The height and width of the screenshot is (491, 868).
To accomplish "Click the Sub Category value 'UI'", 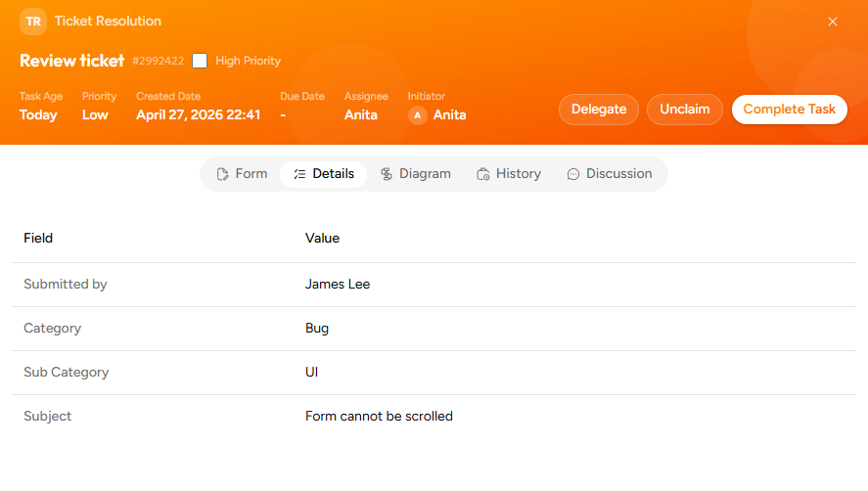I will tap(311, 372).
